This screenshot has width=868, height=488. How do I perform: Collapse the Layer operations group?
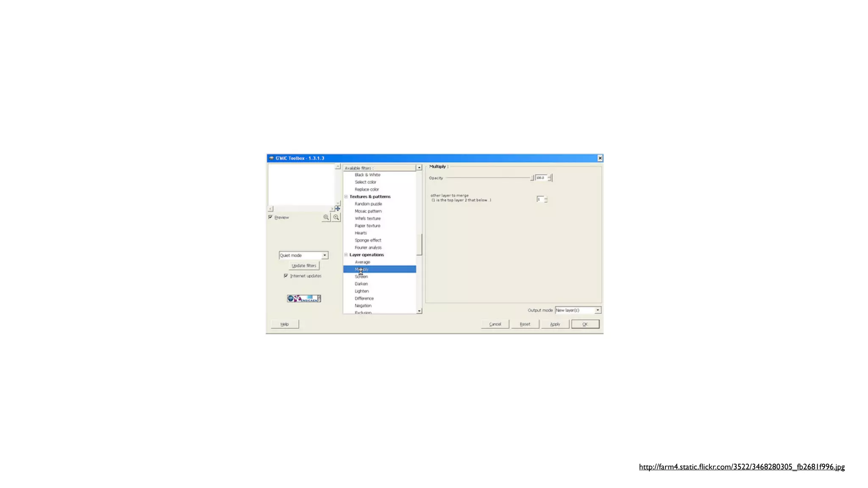(346, 255)
